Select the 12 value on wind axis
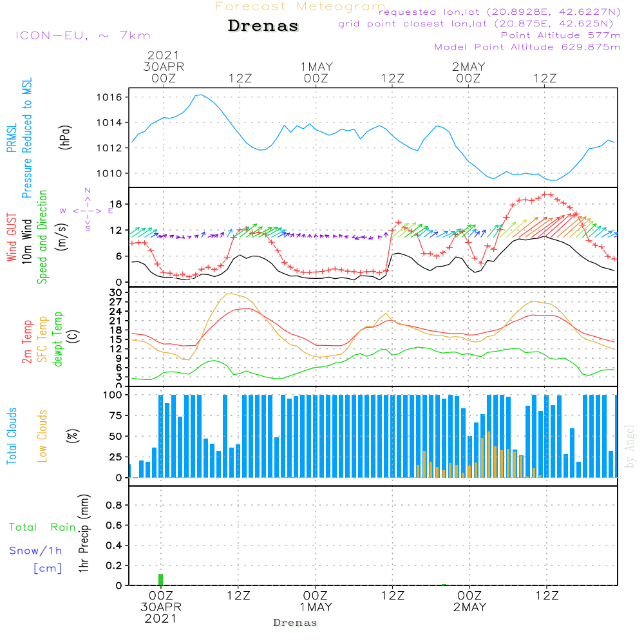This screenshot has width=644, height=644. (x=116, y=231)
